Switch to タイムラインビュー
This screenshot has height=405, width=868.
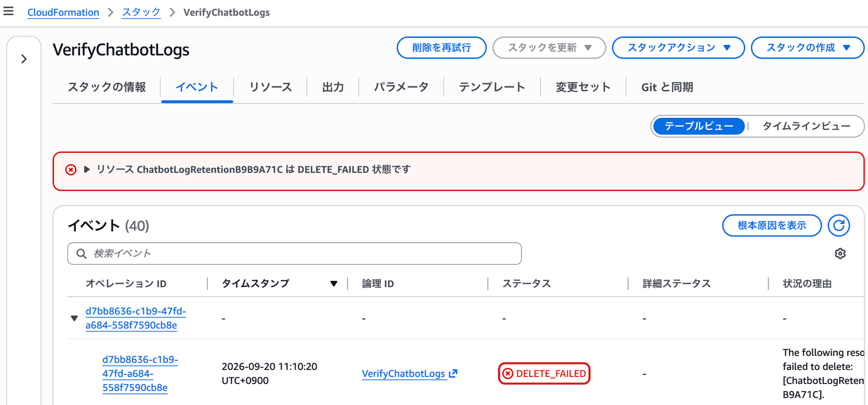point(806,126)
